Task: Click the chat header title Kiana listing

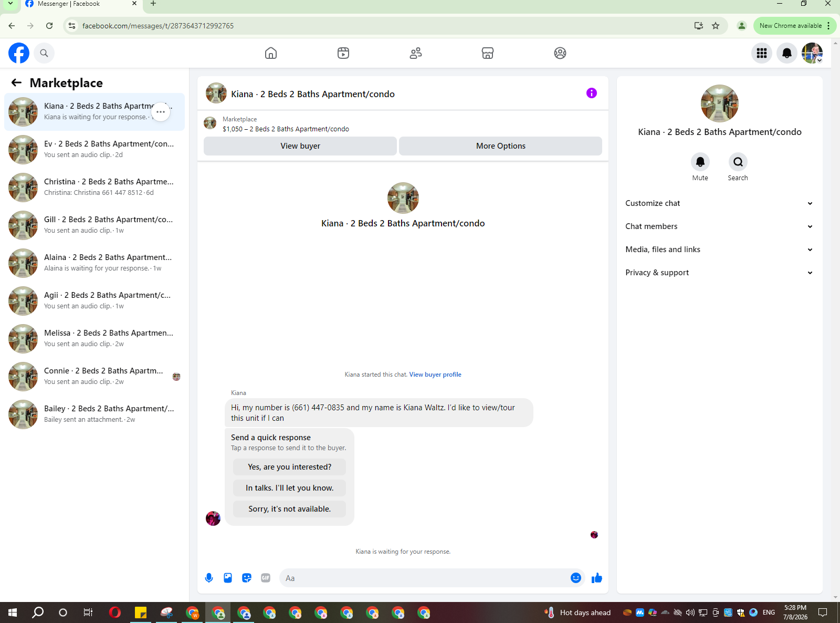Action: (313, 94)
